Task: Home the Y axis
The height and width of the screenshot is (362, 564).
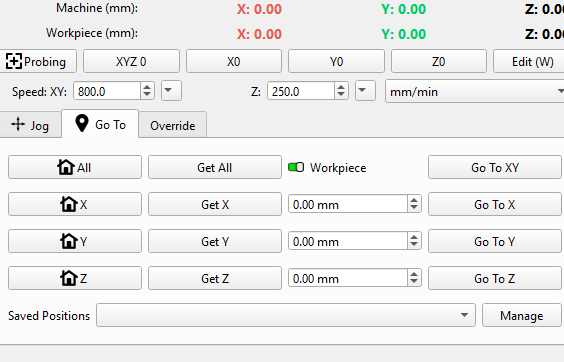Action: click(x=75, y=241)
